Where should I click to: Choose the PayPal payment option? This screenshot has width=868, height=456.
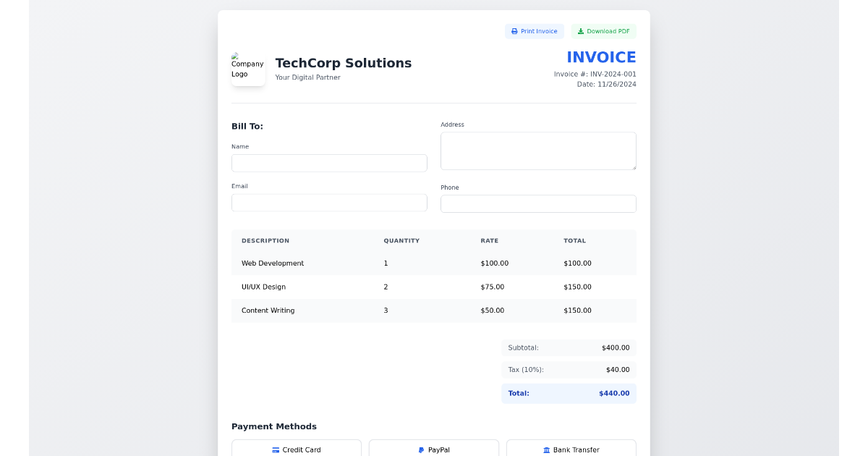433,450
